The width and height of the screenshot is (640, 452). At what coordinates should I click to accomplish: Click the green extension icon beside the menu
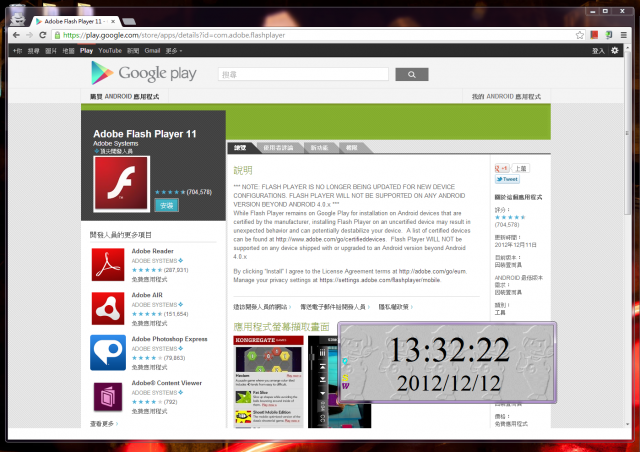609,35
